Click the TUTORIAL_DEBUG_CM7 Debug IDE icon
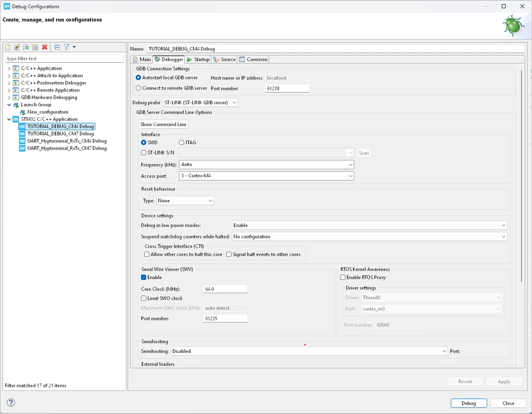The height and width of the screenshot is (414, 532). point(22,134)
